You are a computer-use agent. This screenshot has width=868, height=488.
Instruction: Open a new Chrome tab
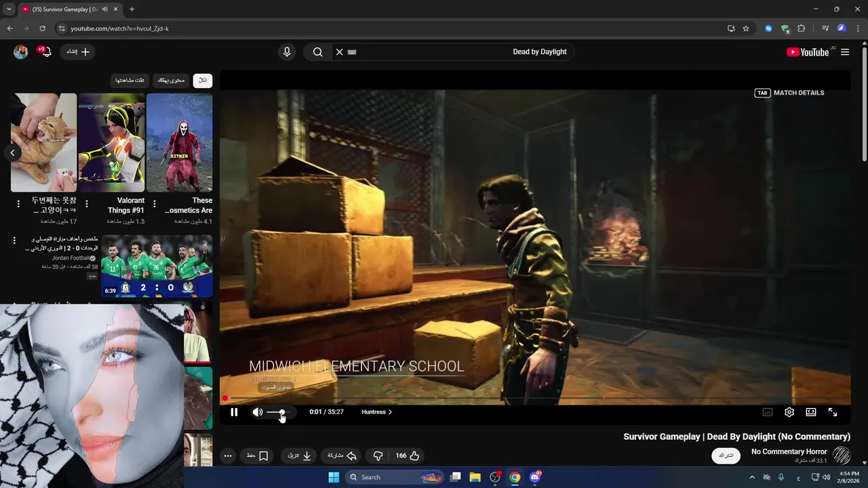132,9
